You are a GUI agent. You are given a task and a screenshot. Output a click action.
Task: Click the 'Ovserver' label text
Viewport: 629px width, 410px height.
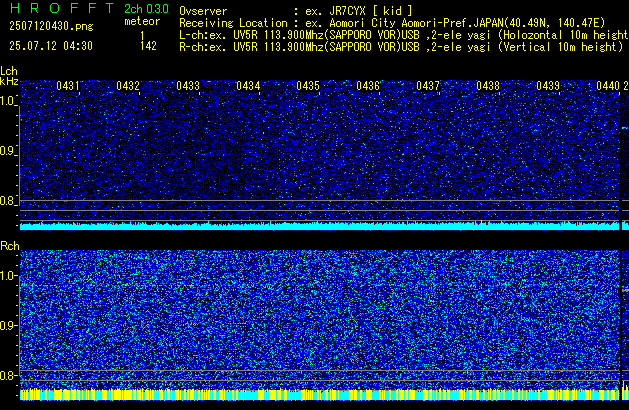[203, 11]
